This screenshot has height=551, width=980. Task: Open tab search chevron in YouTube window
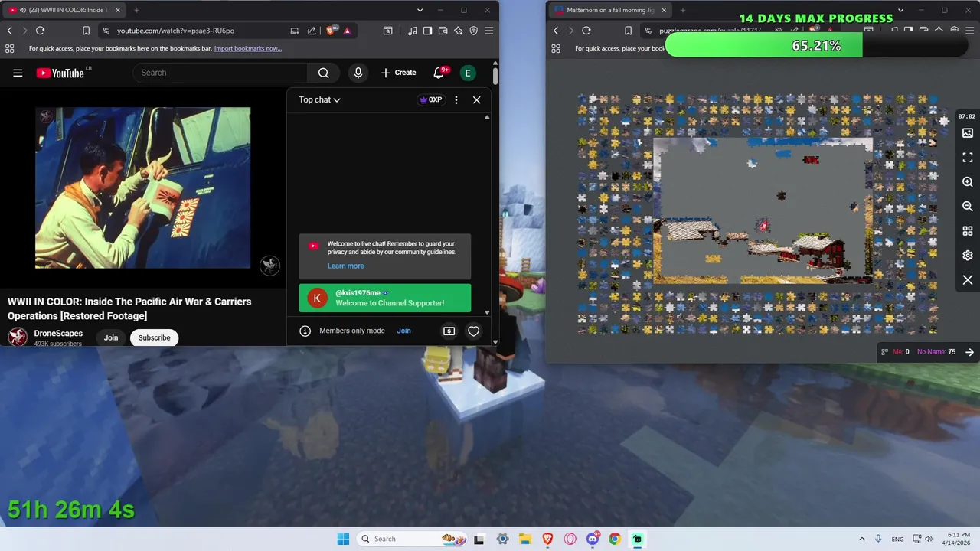(420, 10)
